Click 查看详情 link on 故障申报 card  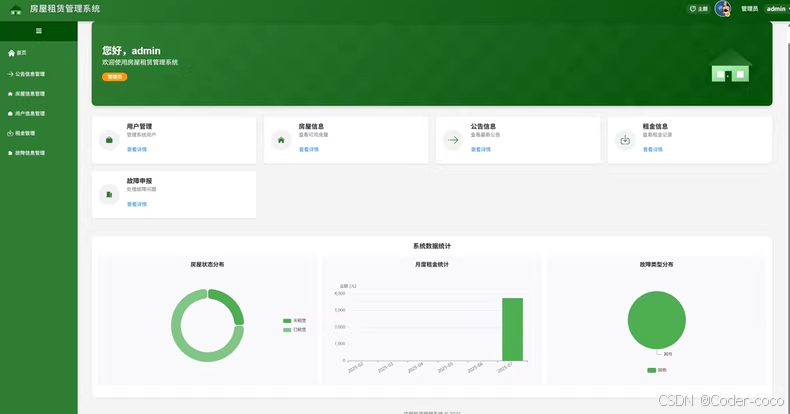137,204
